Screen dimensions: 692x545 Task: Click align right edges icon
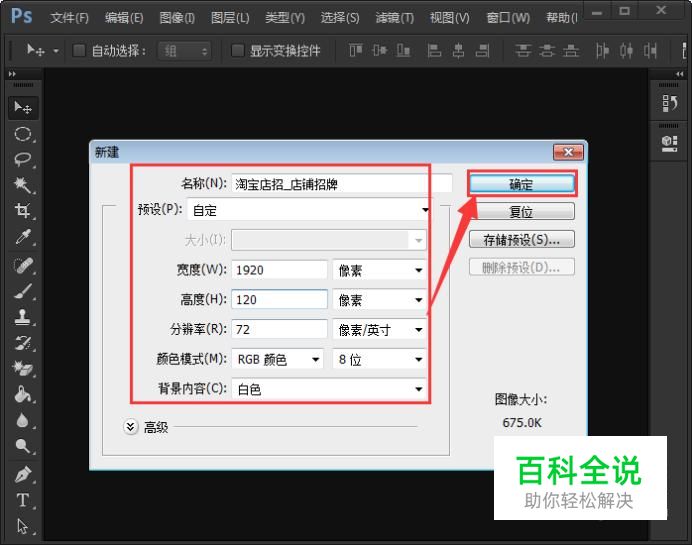coord(482,51)
